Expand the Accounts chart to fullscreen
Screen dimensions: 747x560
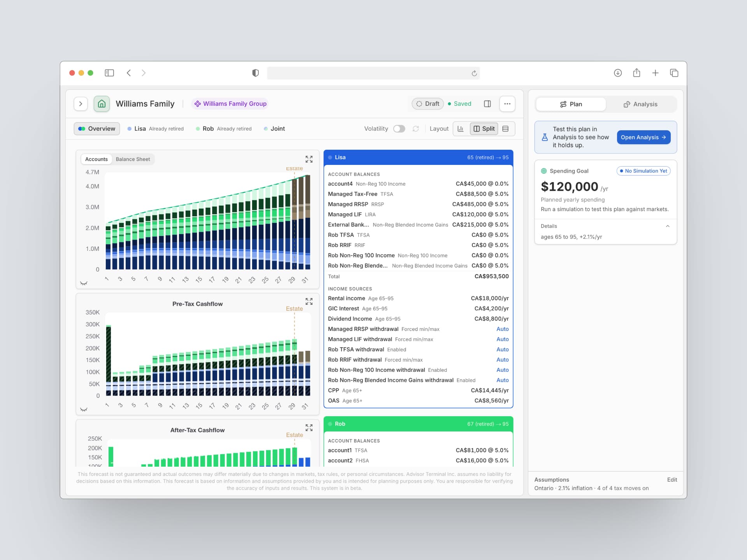coord(309,159)
